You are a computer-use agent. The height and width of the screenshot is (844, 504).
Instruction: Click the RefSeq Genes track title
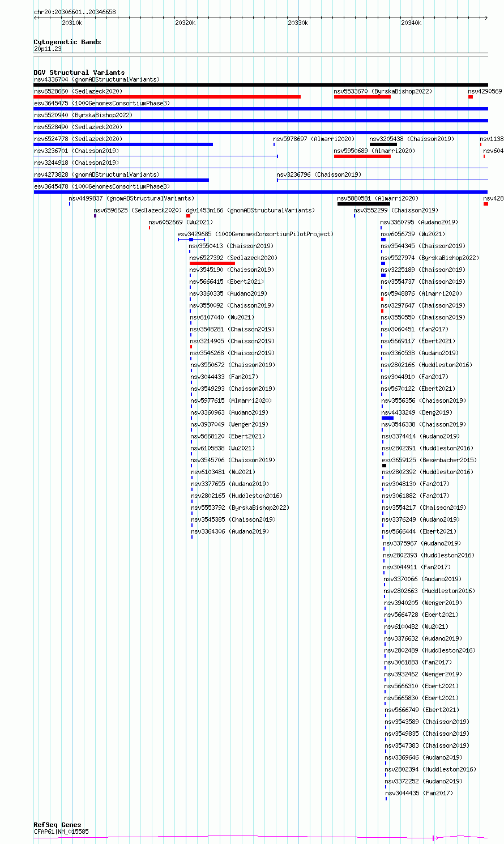57,825
